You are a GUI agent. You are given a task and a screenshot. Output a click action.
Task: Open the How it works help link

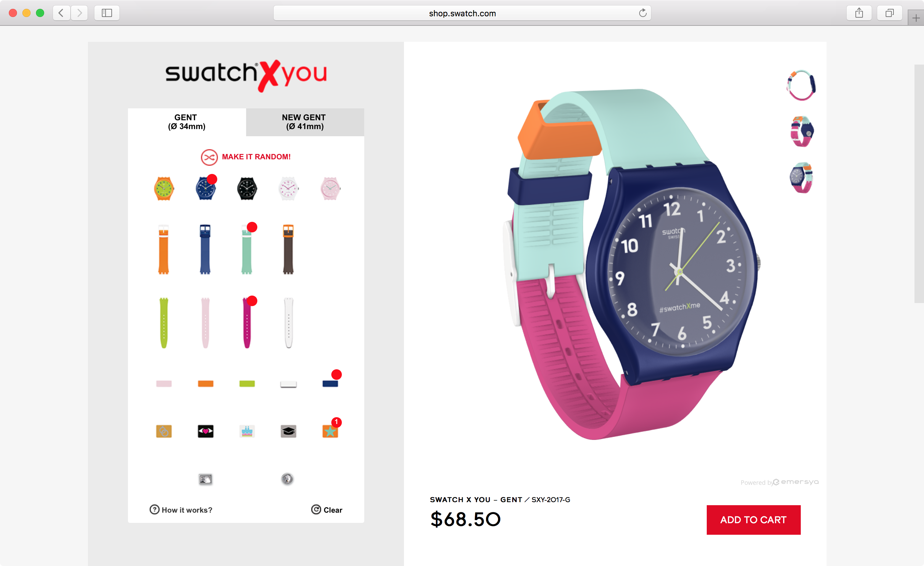click(x=181, y=510)
